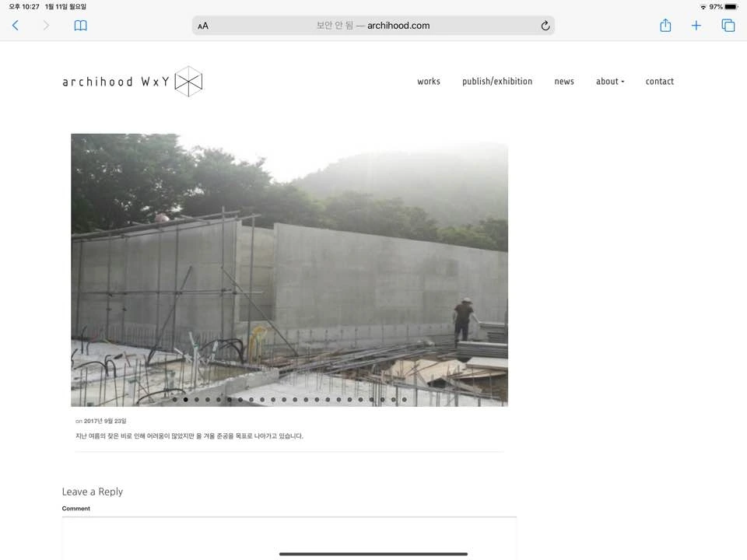Screen dimensions: 747x560
Task: Click the archihood WxY cube logo
Action: coord(188,82)
